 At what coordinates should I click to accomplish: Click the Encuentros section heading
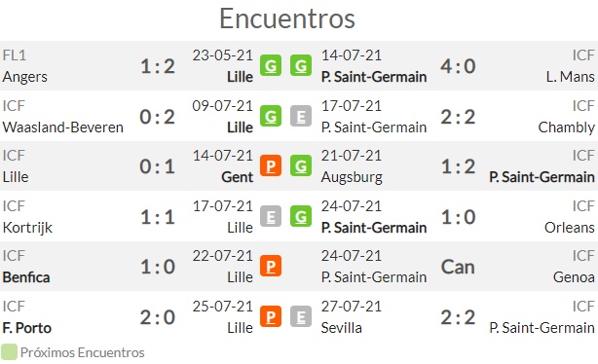click(x=287, y=18)
